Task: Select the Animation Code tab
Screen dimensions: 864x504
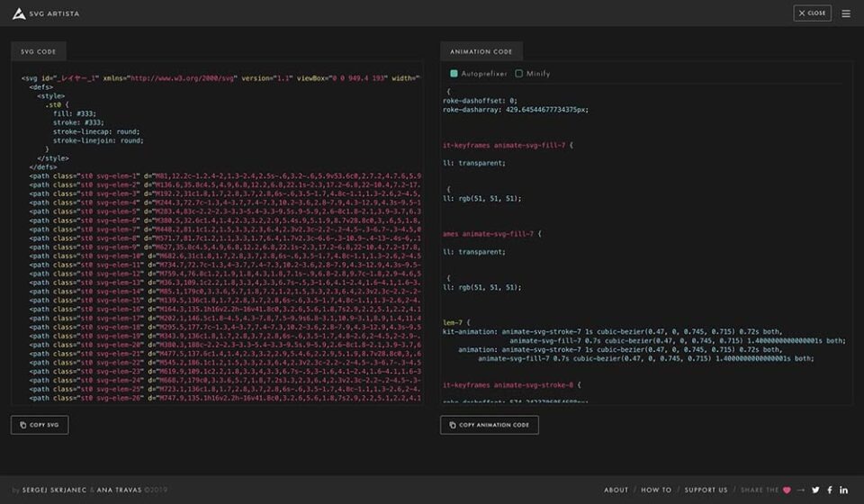Action: click(x=481, y=52)
